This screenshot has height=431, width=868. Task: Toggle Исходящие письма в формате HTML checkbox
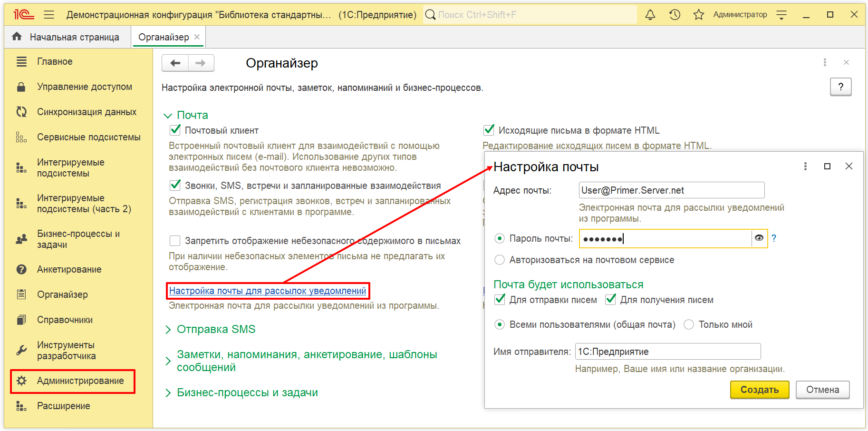click(489, 130)
